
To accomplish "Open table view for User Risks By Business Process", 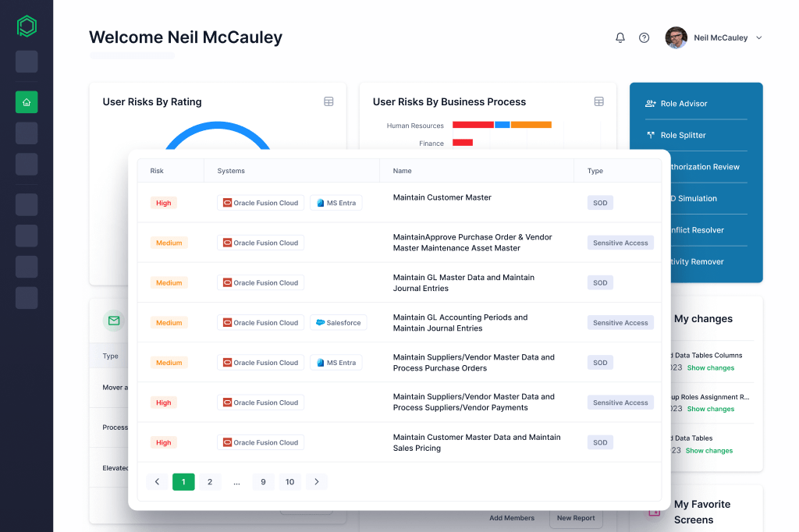I will [598, 101].
